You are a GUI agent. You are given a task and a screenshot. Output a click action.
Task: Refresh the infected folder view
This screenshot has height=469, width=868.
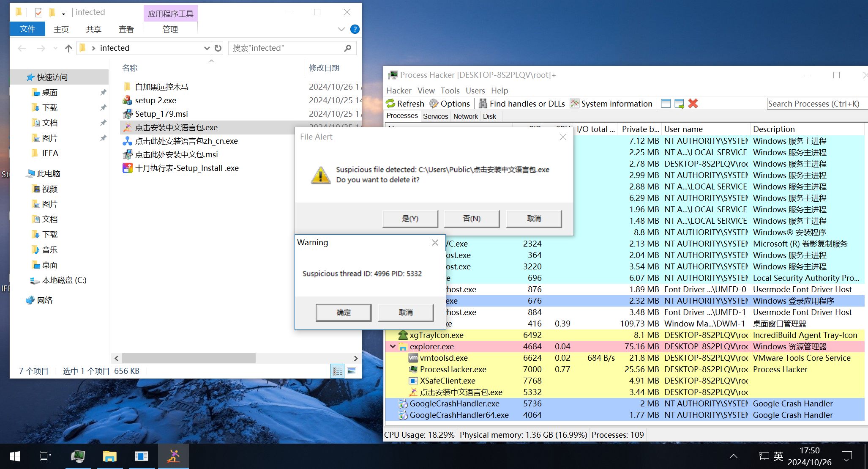(x=218, y=48)
